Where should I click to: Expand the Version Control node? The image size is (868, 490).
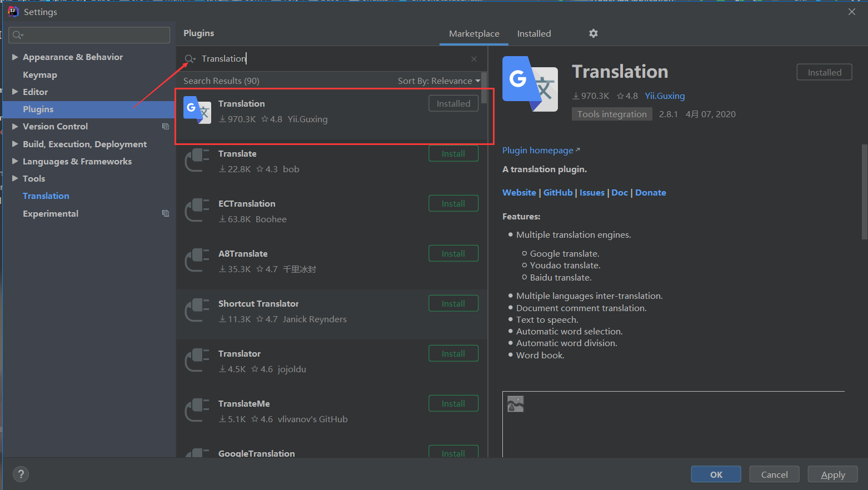coord(15,126)
